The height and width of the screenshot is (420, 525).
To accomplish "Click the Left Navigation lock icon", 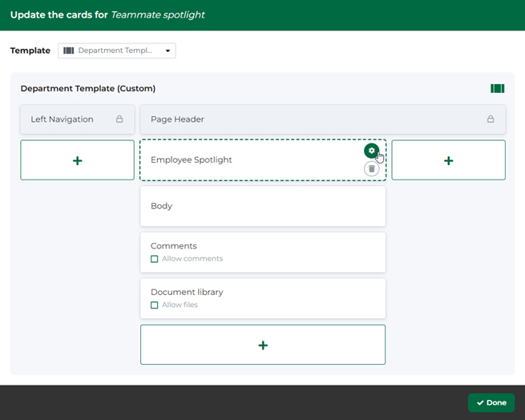I will pos(119,119).
